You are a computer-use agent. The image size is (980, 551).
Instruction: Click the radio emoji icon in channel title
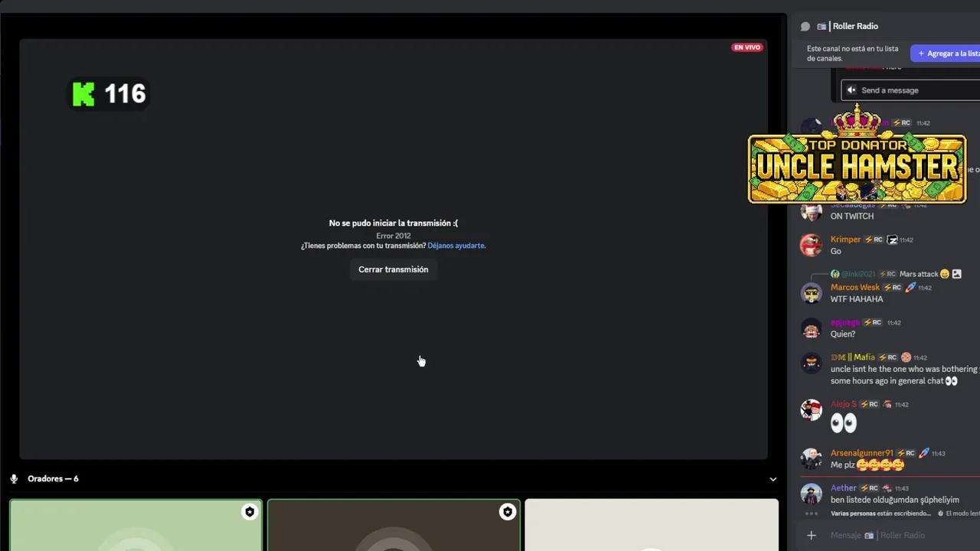pos(822,26)
